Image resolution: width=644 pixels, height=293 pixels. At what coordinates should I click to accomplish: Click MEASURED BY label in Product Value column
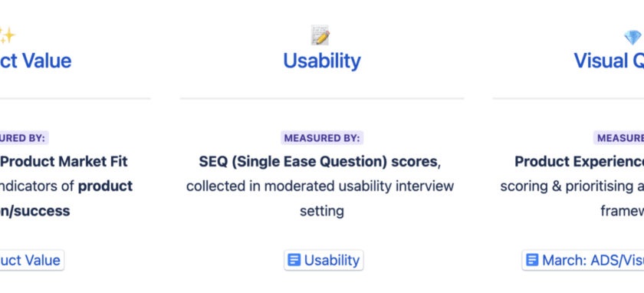pos(25,138)
